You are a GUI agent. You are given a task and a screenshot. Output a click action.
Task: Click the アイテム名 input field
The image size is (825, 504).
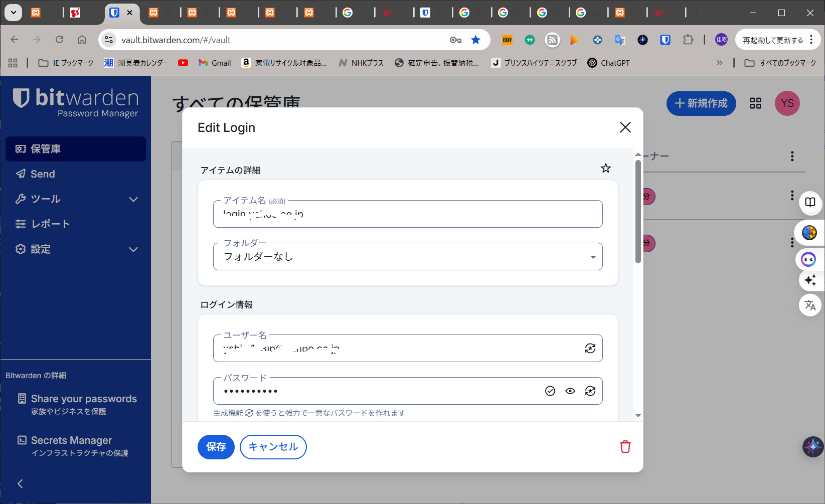coord(407,214)
